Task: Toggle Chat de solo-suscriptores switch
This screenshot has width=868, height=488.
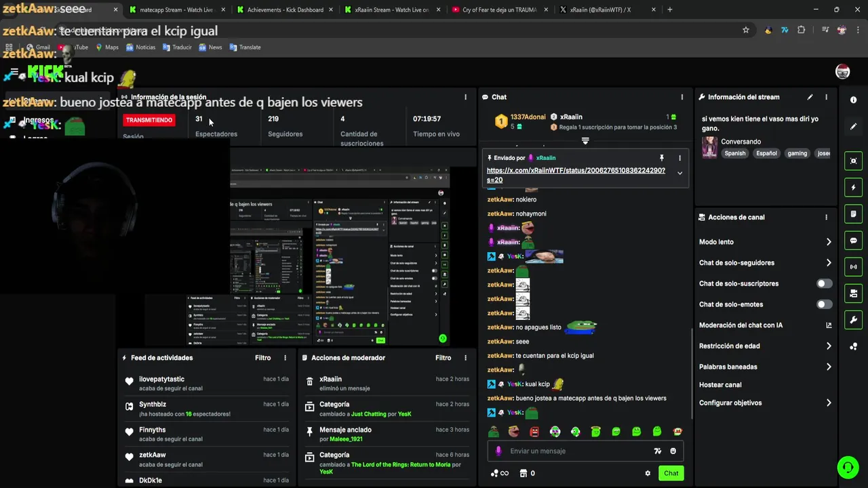Action: click(x=824, y=283)
